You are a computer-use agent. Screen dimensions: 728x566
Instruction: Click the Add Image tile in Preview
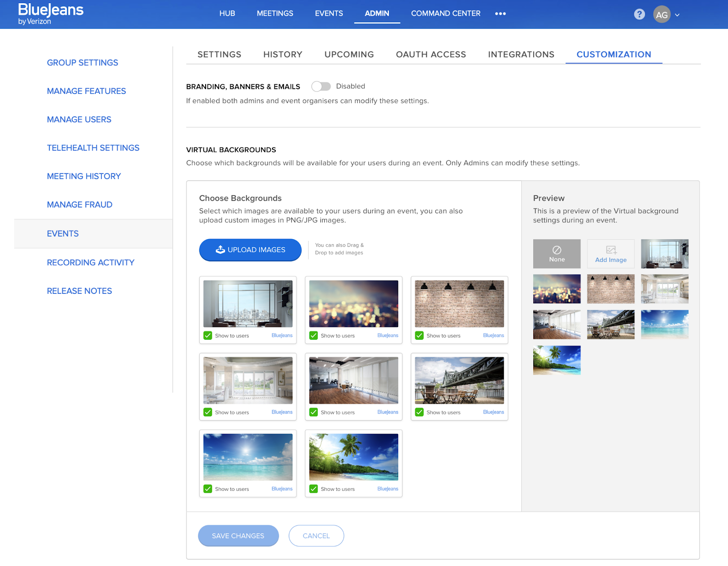(611, 254)
